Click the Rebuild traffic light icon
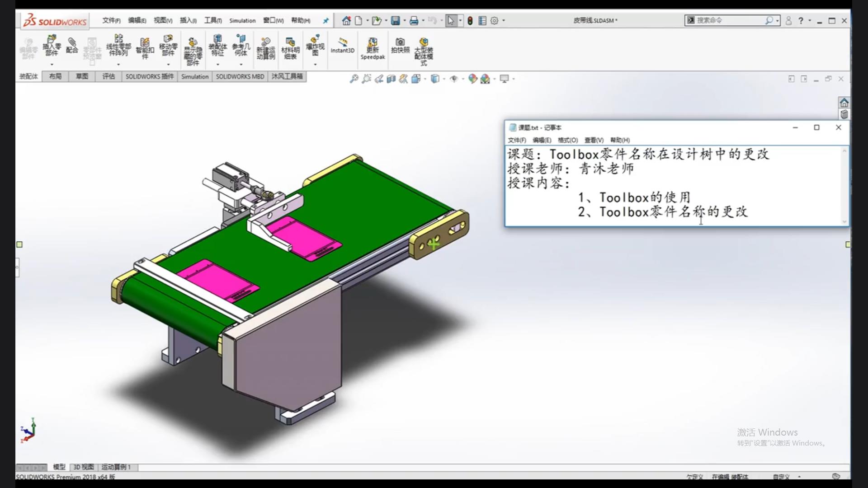This screenshot has height=488, width=868. click(470, 21)
